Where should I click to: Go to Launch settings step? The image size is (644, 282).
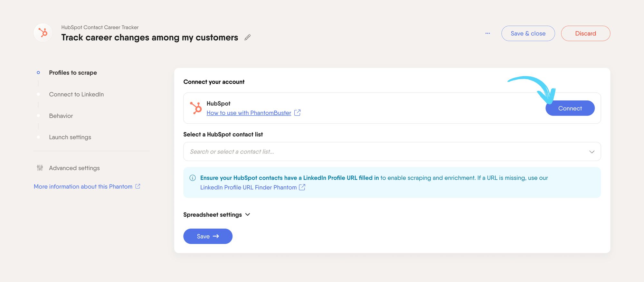click(70, 137)
